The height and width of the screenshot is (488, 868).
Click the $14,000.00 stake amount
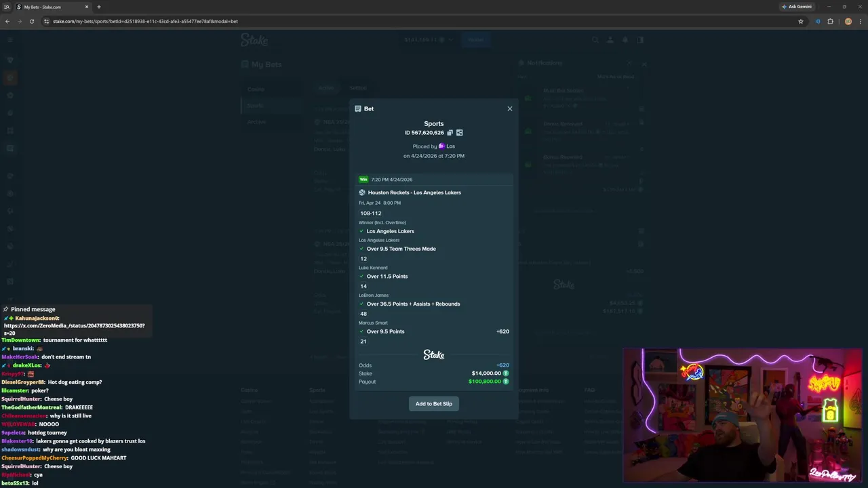(x=486, y=373)
